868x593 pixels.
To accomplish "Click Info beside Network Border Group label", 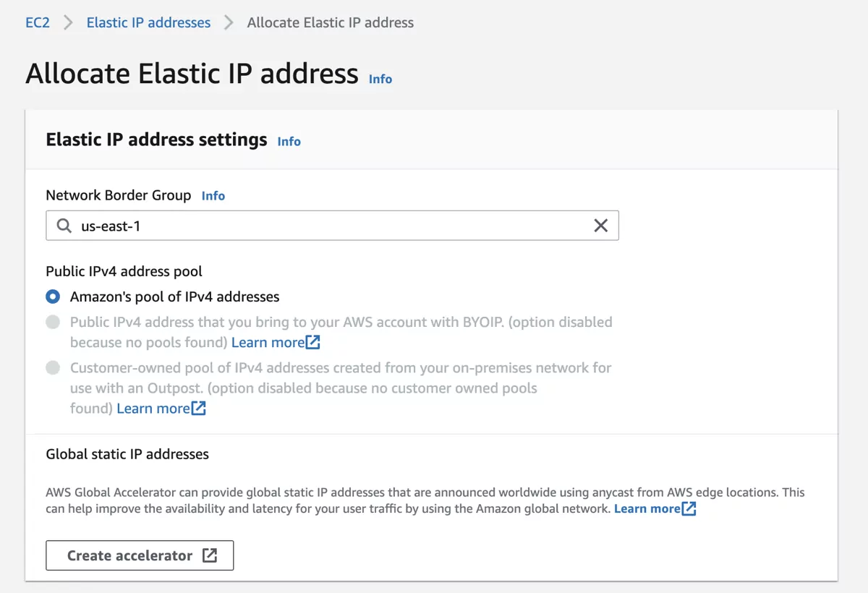I will coord(213,195).
